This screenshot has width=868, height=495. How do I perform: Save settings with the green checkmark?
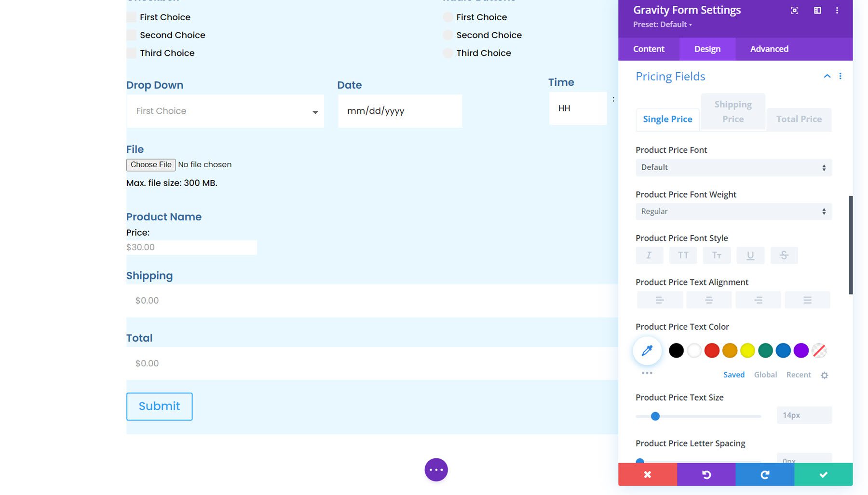[823, 474]
